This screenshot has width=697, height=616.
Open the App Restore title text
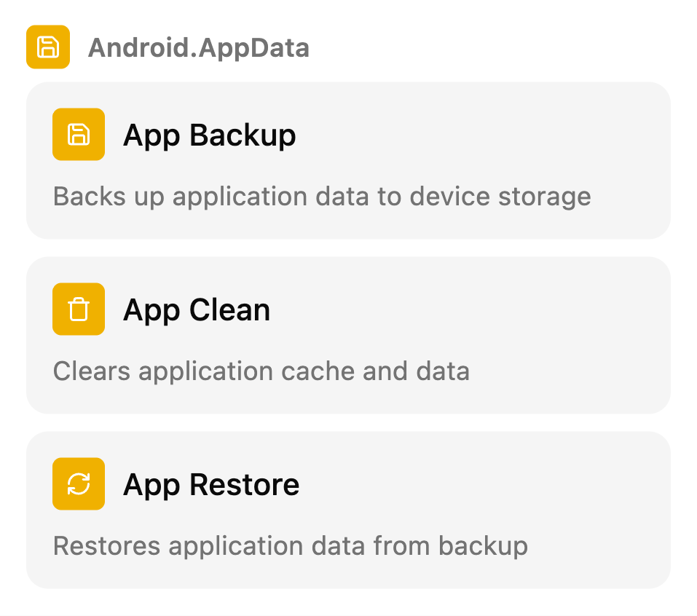pos(211,484)
